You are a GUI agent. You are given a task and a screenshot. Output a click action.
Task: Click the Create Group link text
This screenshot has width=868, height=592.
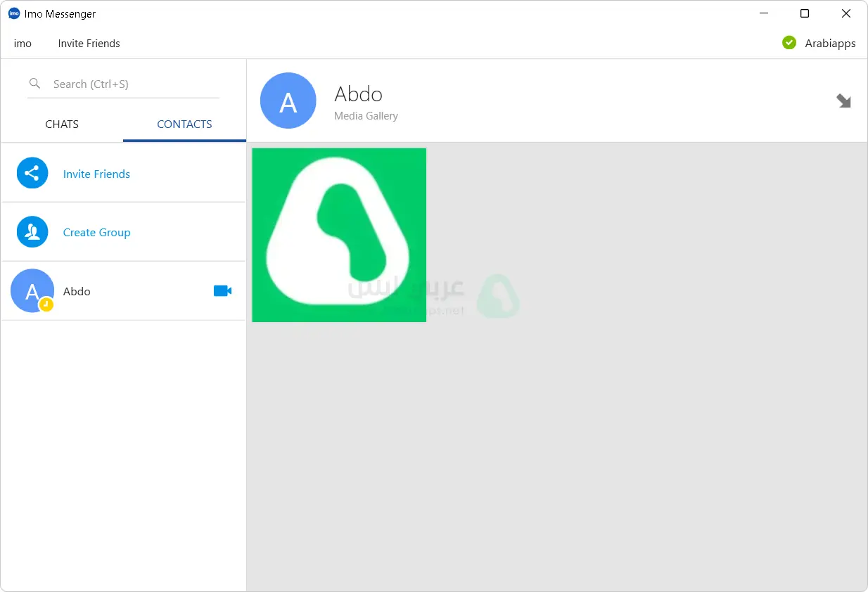tap(96, 233)
